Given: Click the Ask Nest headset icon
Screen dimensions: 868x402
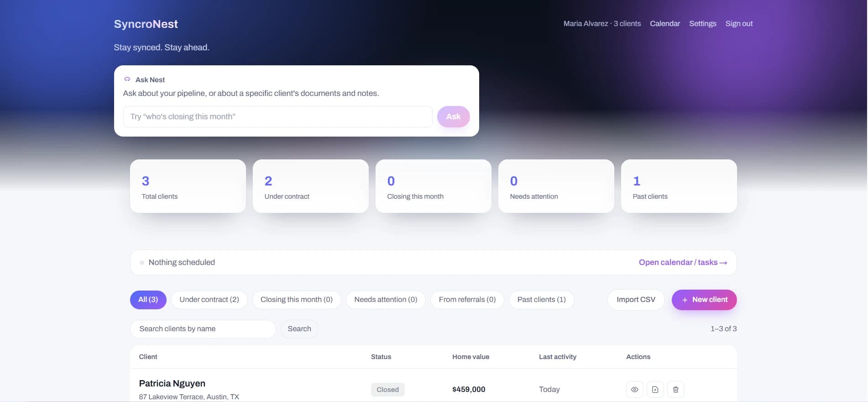Looking at the screenshot, I should tap(127, 79).
